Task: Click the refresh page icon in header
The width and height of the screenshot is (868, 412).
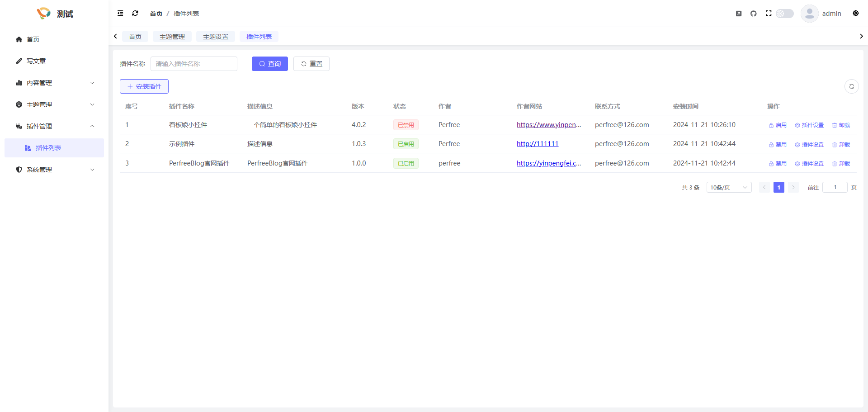Action: (135, 14)
